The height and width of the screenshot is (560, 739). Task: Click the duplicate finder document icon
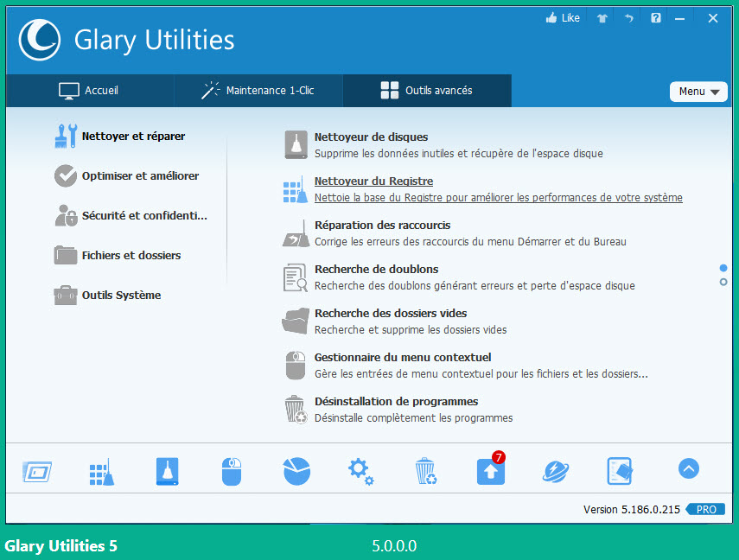coord(296,277)
